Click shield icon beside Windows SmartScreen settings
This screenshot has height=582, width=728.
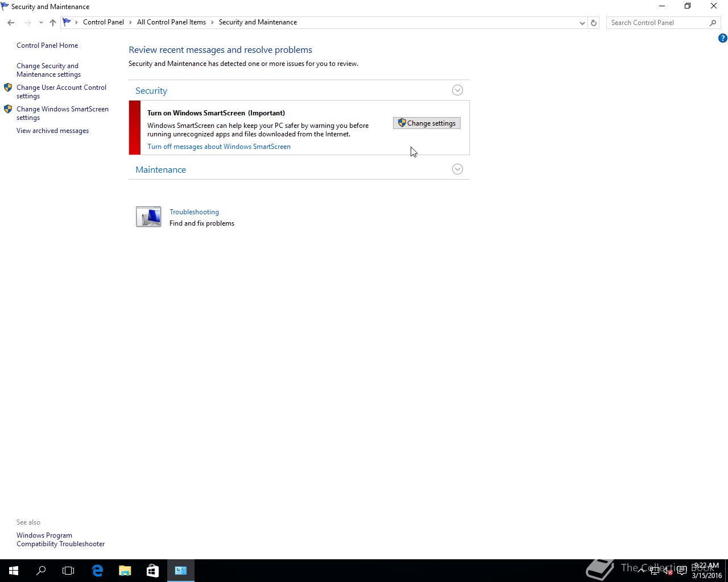[x=8, y=109]
